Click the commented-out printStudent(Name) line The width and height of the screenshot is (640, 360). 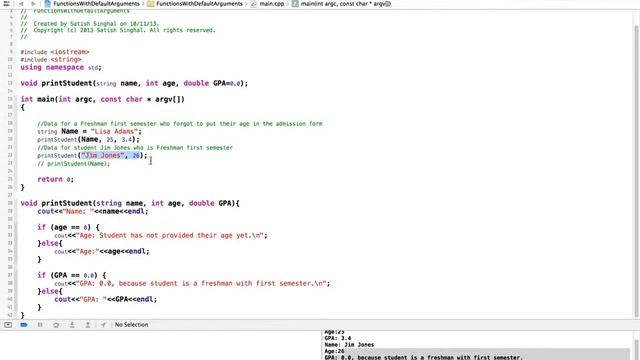(x=73, y=164)
